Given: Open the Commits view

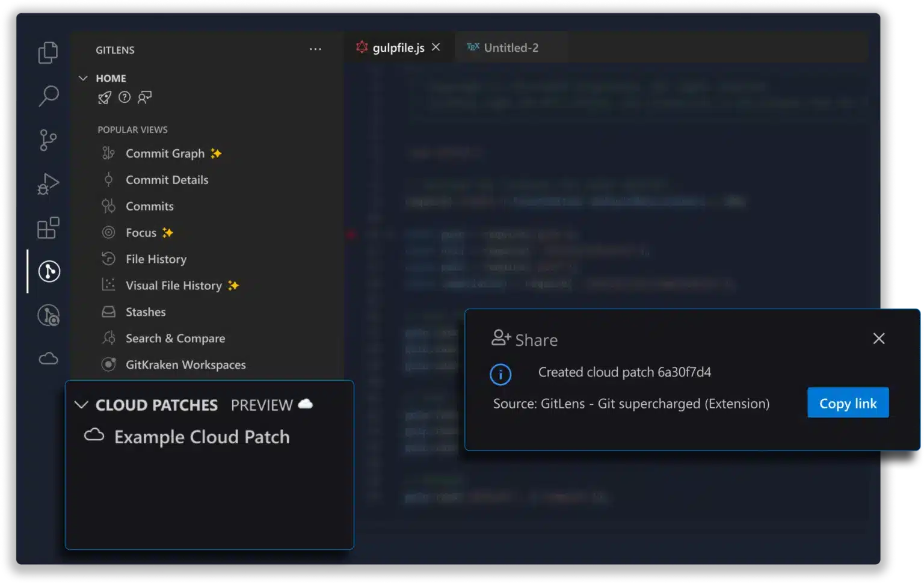Looking at the screenshot, I should tap(149, 206).
